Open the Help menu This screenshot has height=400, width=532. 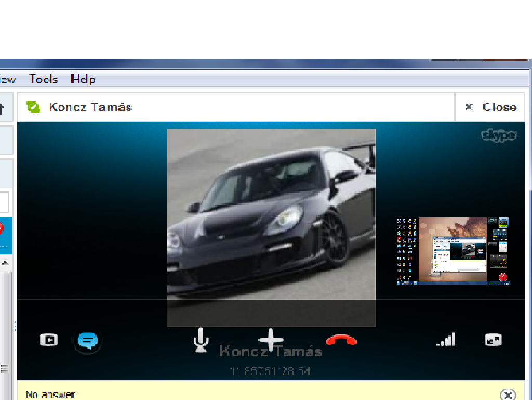click(x=83, y=79)
